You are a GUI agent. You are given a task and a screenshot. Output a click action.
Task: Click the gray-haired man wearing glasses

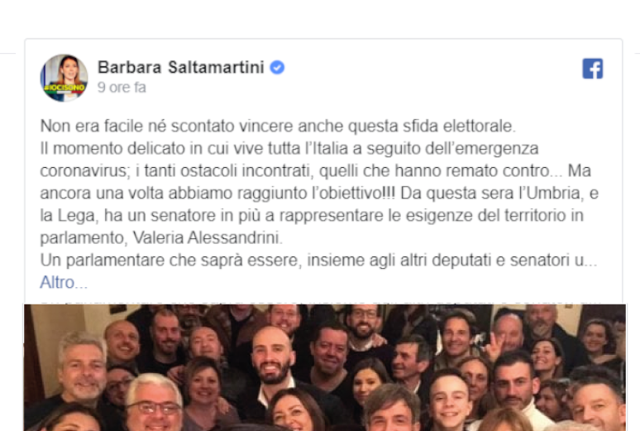click(x=154, y=402)
